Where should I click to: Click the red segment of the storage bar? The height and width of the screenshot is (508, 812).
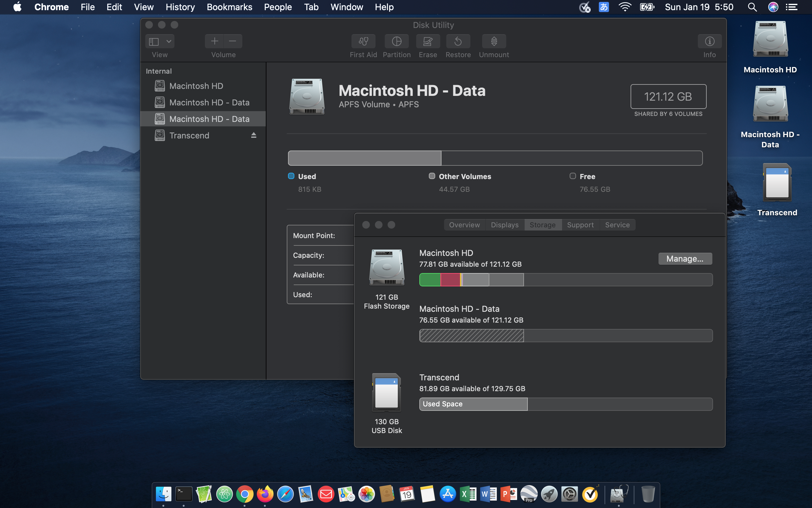(x=450, y=279)
